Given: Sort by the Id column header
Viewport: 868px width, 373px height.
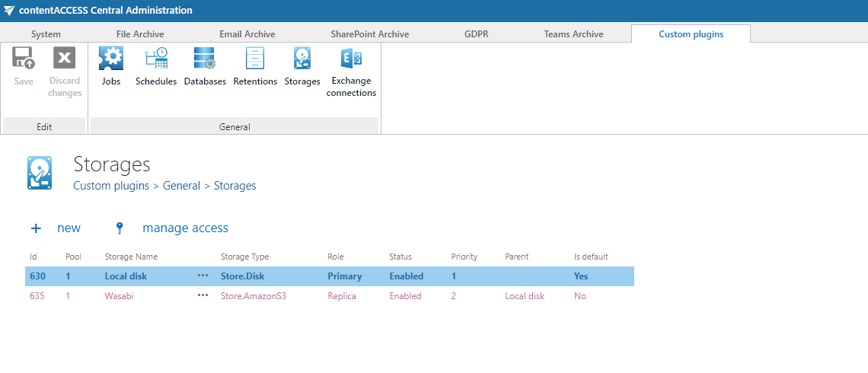Looking at the screenshot, I should coord(34,257).
